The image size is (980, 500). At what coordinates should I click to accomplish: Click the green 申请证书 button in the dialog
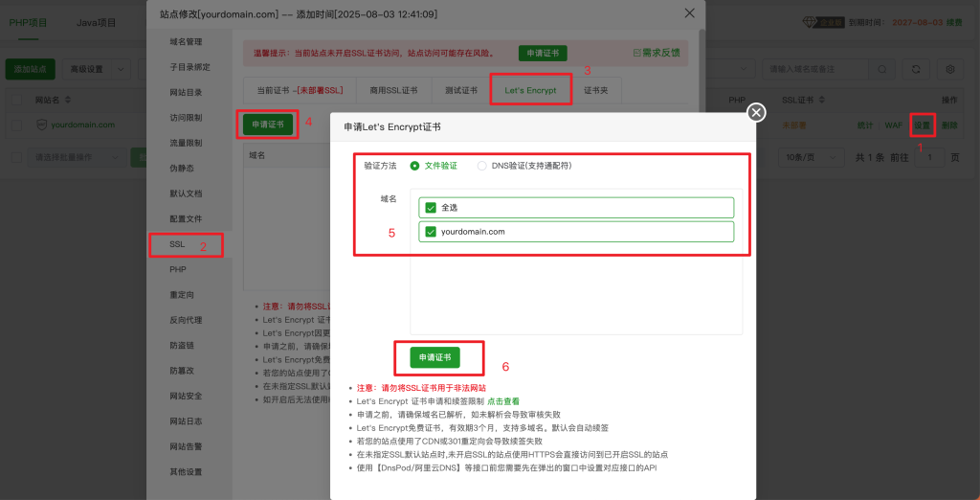[x=434, y=357]
